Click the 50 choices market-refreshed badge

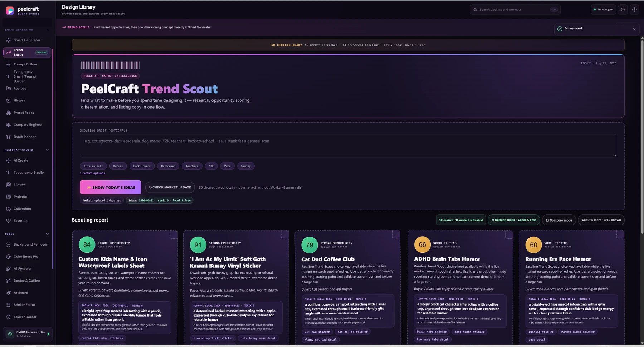coord(461,220)
